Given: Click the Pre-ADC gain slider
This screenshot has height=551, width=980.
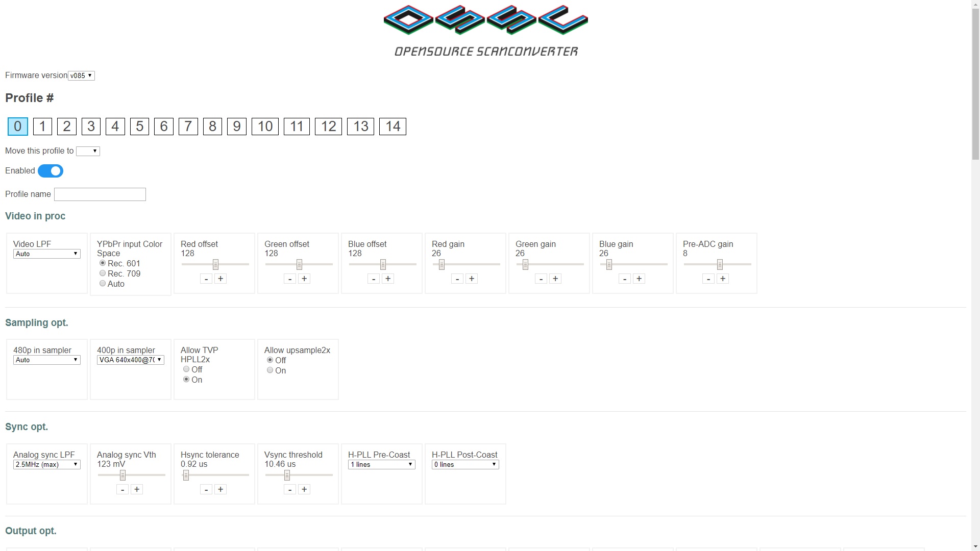Looking at the screenshot, I should [x=718, y=264].
